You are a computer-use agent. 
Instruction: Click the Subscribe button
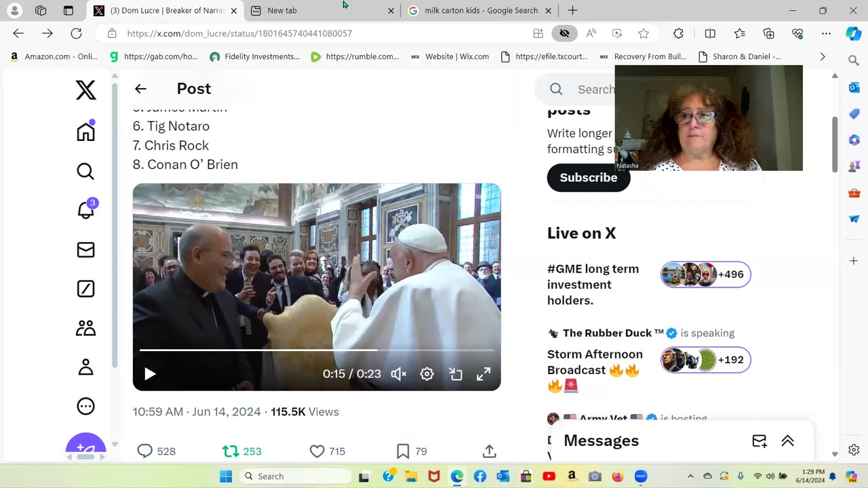tap(589, 178)
